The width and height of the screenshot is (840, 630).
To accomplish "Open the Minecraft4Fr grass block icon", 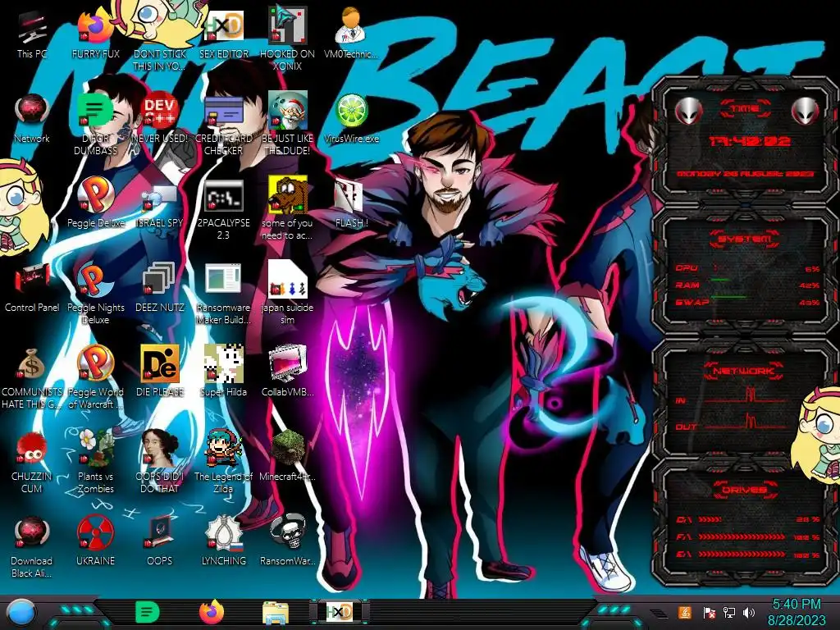I will [x=287, y=456].
